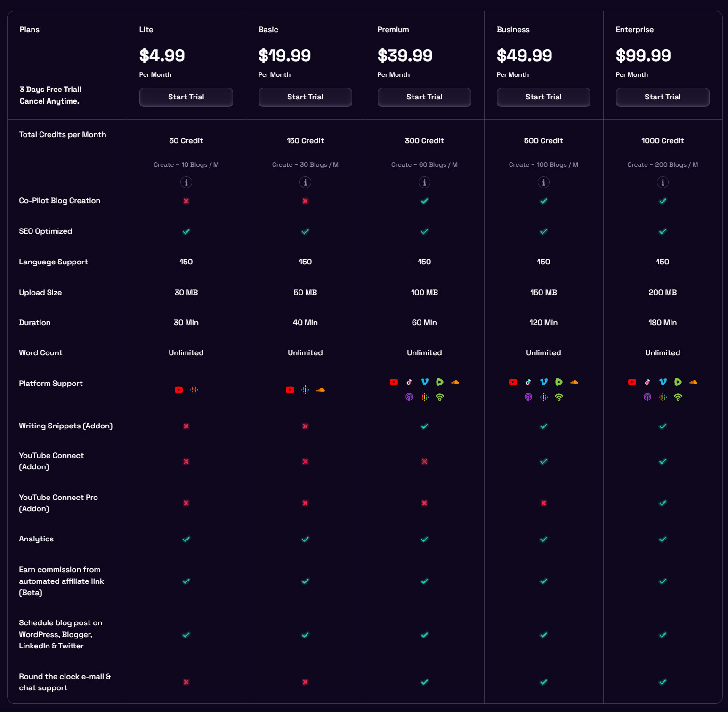This screenshot has height=712, width=728.
Task: Click Apple Podcasts icon in Business column
Action: pos(528,397)
